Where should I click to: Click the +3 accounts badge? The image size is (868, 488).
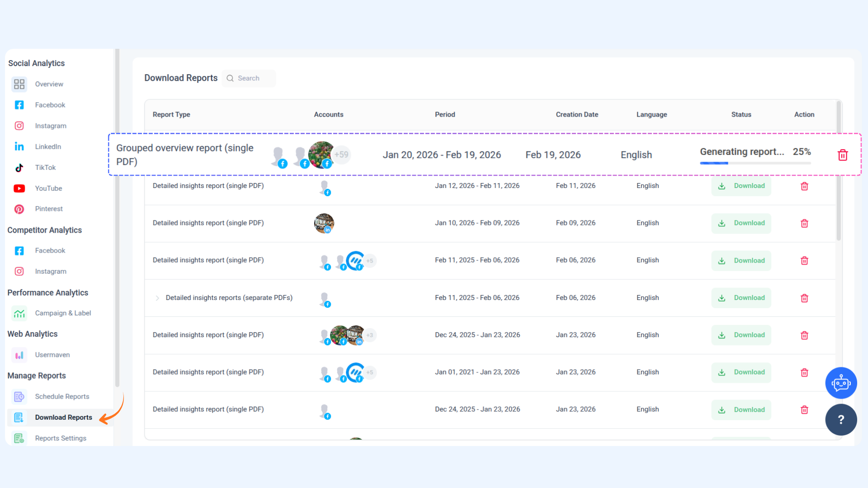pos(370,335)
